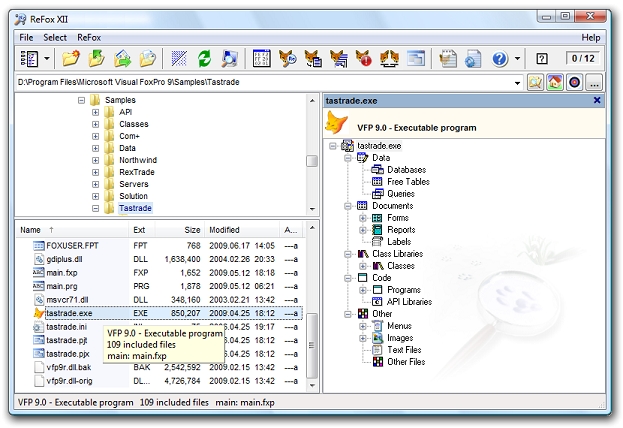Click the overlapping windows toolbar icon
The image size is (623, 428).
pyautogui.click(x=416, y=58)
